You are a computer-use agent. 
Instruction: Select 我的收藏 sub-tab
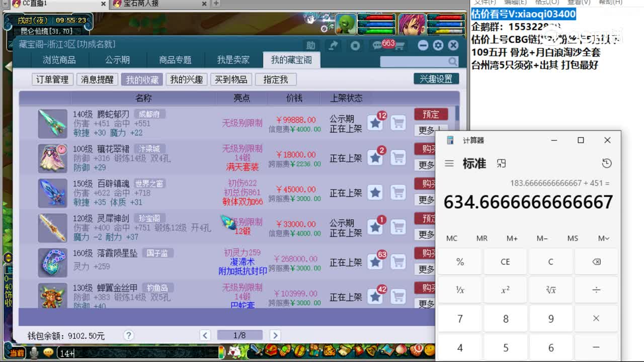coord(142,79)
